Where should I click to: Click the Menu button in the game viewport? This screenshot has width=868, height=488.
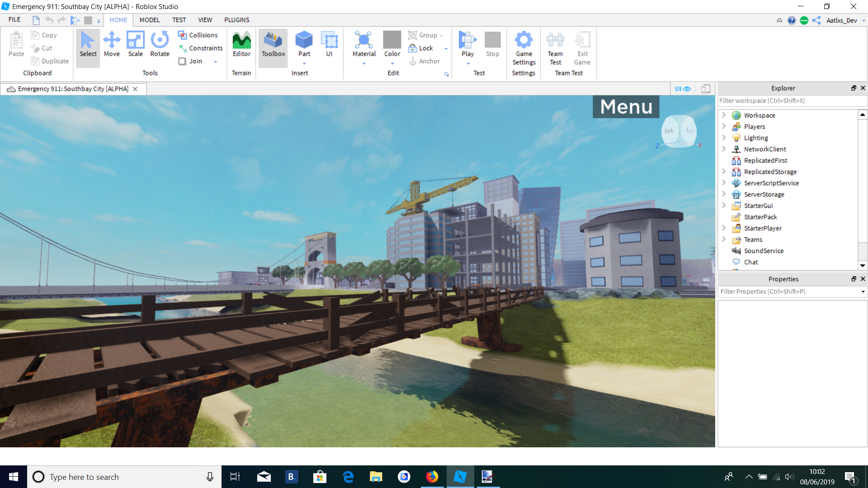click(626, 107)
